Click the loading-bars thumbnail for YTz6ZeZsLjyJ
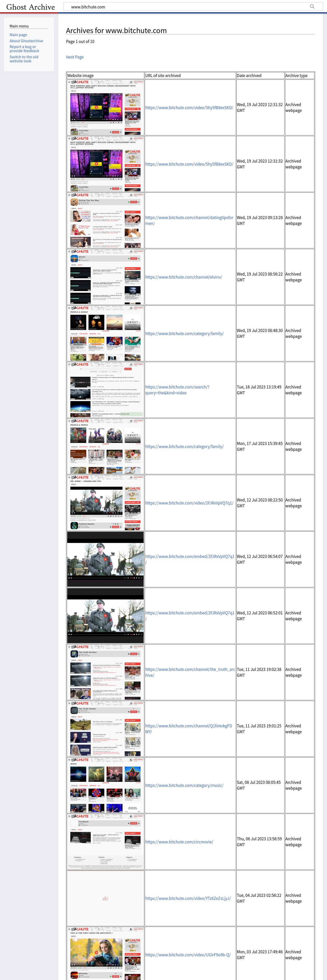 [x=105, y=898]
